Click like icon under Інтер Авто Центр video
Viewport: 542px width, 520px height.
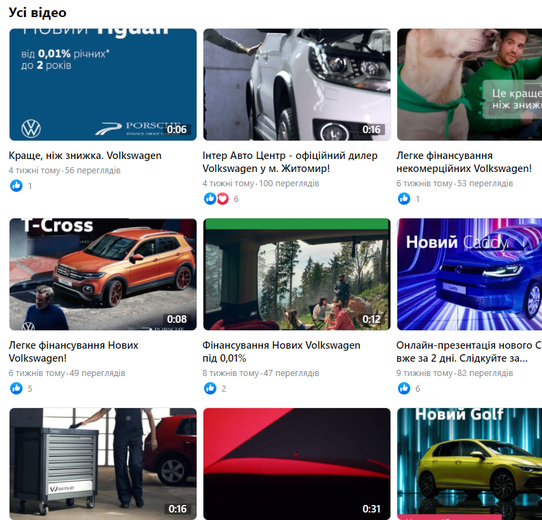pyautogui.click(x=210, y=198)
